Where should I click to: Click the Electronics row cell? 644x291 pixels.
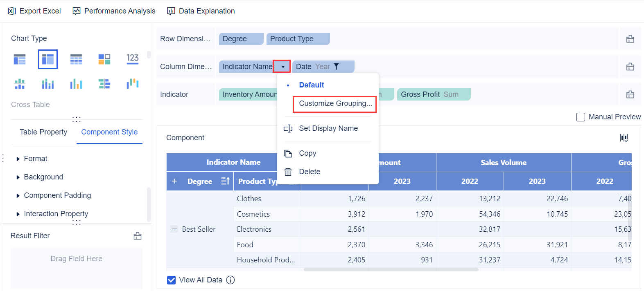[267, 229]
